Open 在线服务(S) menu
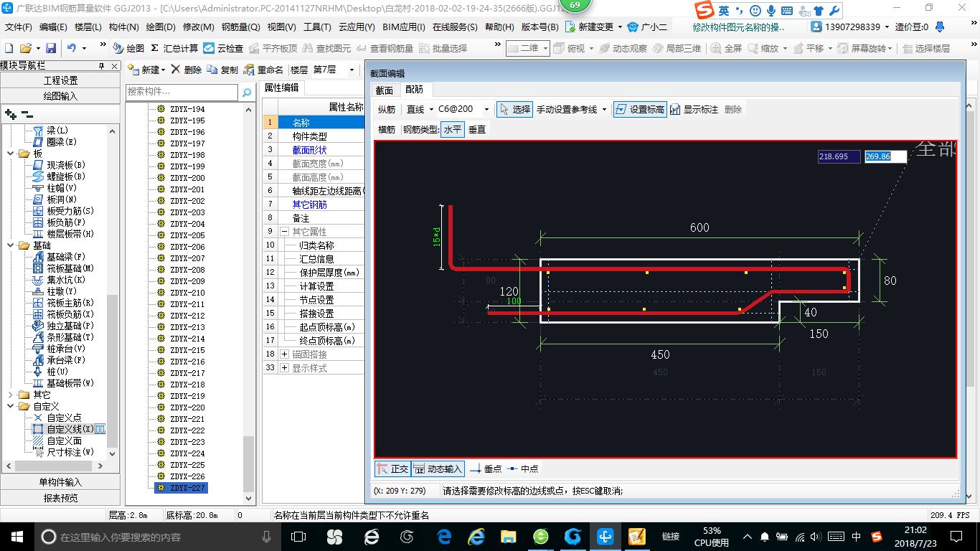This screenshot has width=980, height=551. point(455,27)
